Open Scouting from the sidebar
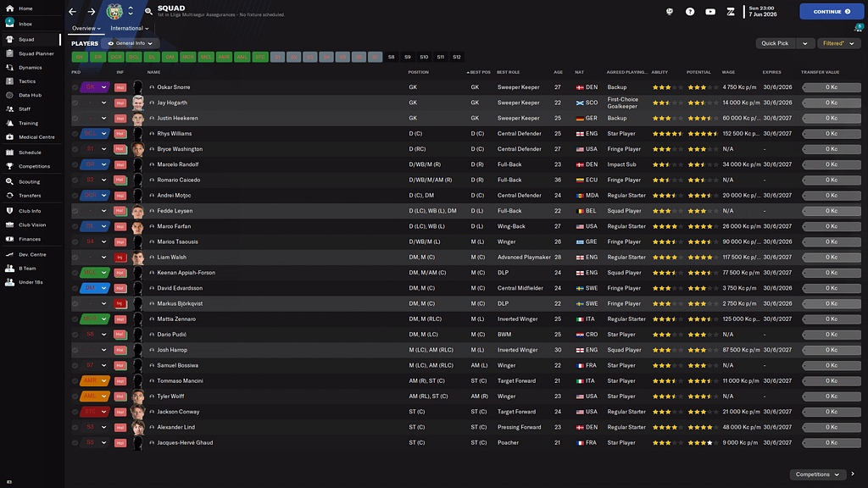Viewport: 868px width, 488px height. pos(29,181)
